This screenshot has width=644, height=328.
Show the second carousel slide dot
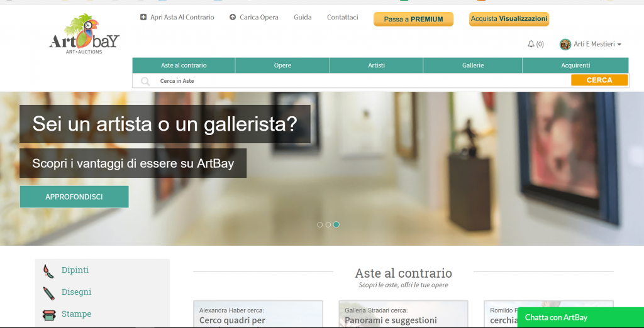tap(328, 224)
